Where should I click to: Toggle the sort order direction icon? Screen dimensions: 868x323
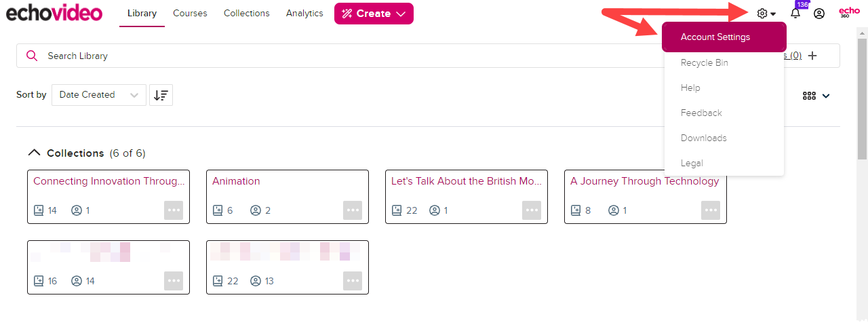point(161,95)
